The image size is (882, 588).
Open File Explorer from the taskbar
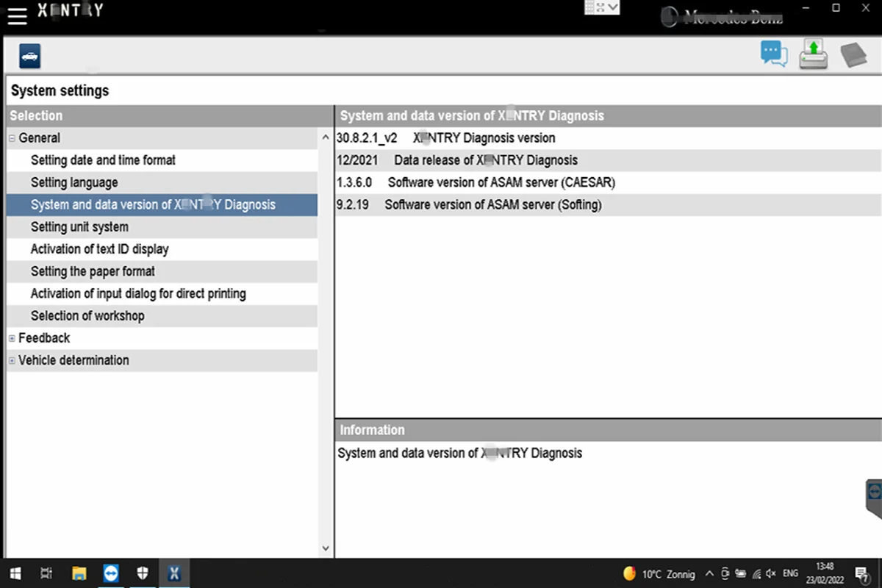point(79,573)
